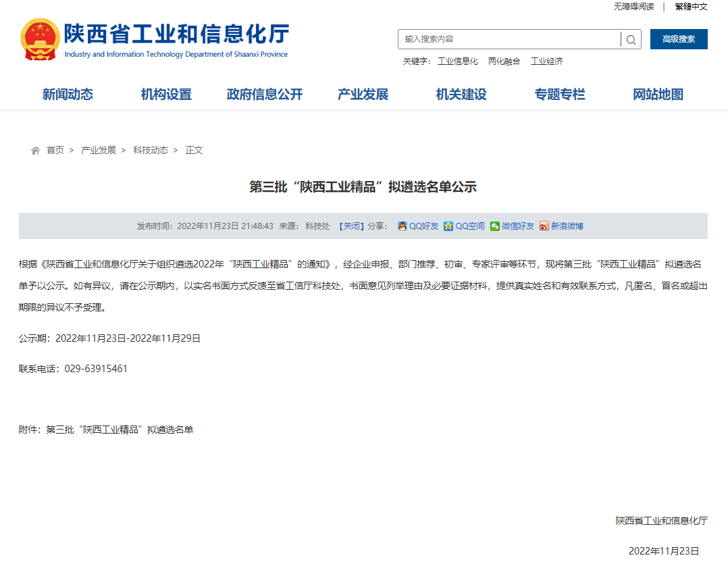Click the publish time 2022年11月23日 21:48:43
This screenshot has height=568, width=728.
coord(225,226)
